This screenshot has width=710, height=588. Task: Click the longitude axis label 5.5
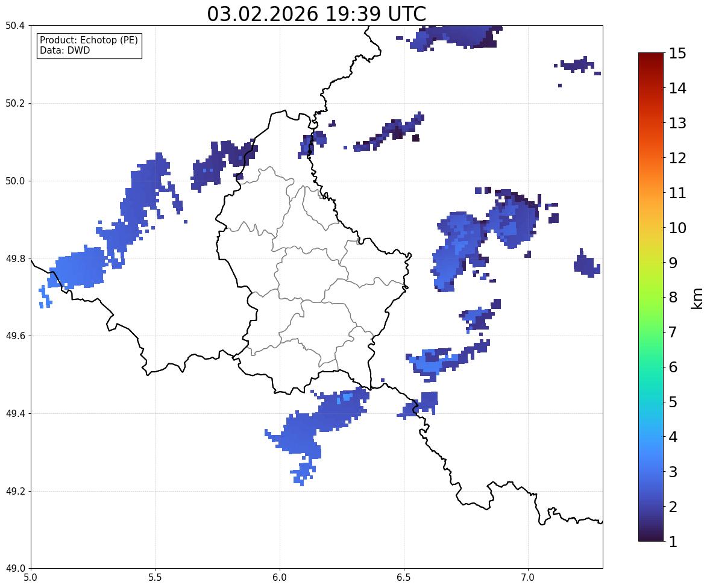tap(156, 578)
